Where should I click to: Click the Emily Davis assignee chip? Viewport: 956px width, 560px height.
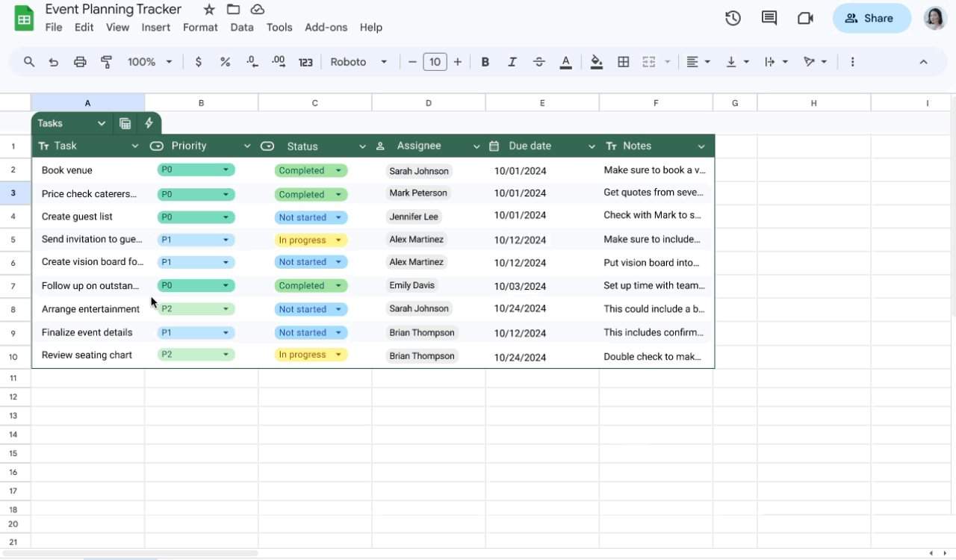(412, 285)
